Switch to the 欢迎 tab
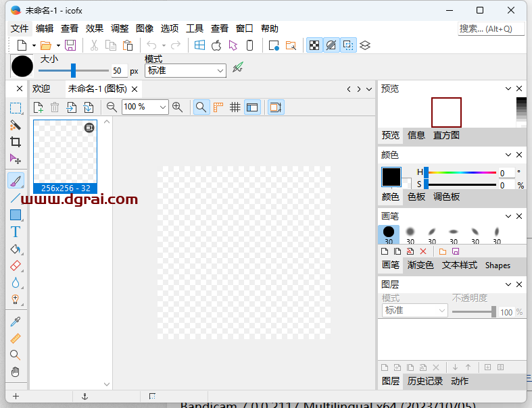Viewport: 532px width, 408px height. (41, 89)
